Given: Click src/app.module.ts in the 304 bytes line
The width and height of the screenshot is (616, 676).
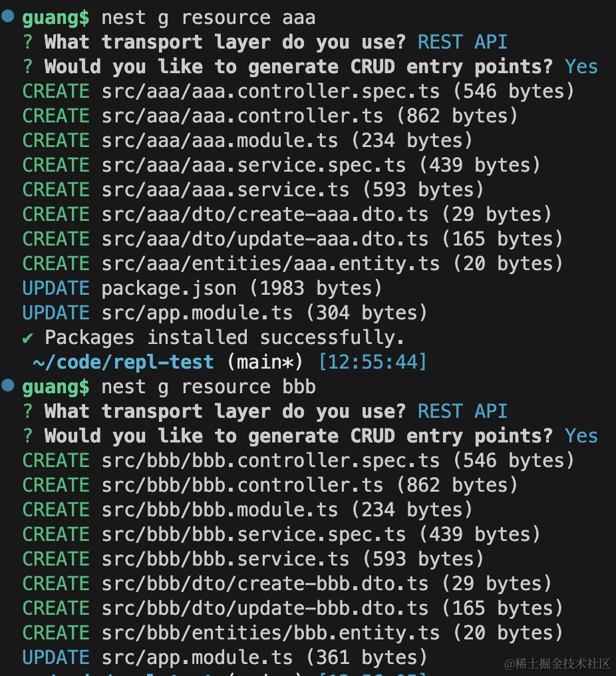Looking at the screenshot, I should pos(197,313).
